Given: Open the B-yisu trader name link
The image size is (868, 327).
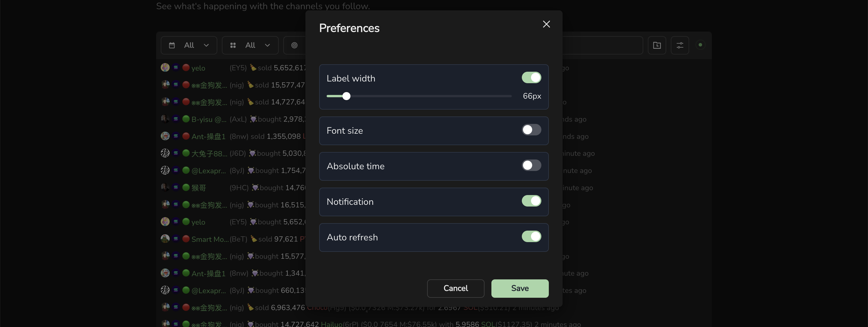Looking at the screenshot, I should pyautogui.click(x=209, y=119).
